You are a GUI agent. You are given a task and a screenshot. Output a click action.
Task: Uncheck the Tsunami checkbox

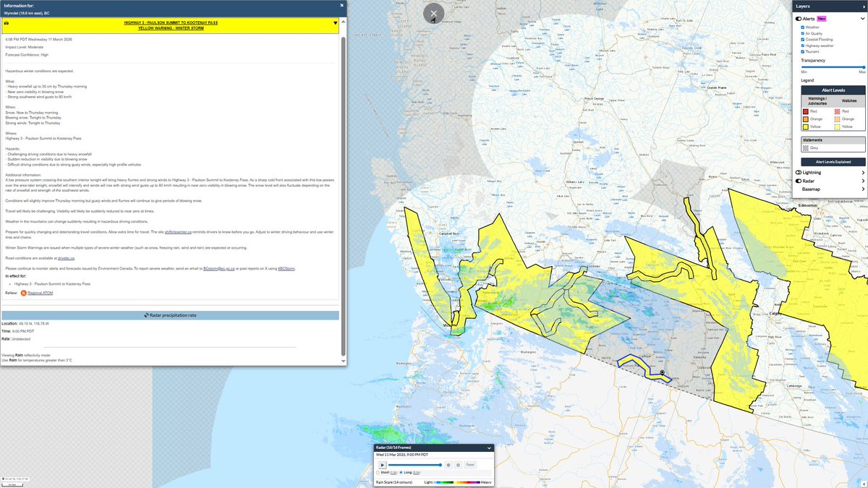[x=803, y=51]
